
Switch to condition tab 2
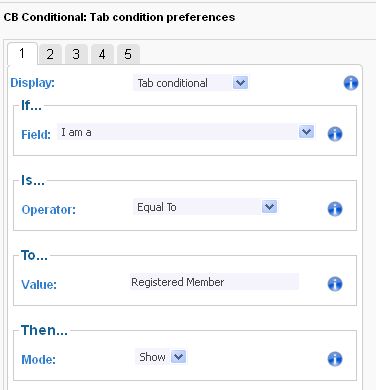[x=50, y=54]
